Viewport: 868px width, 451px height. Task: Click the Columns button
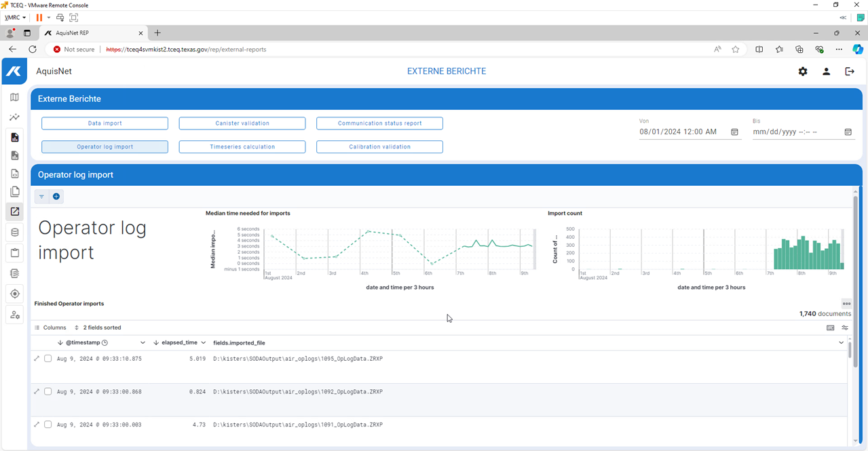point(50,328)
